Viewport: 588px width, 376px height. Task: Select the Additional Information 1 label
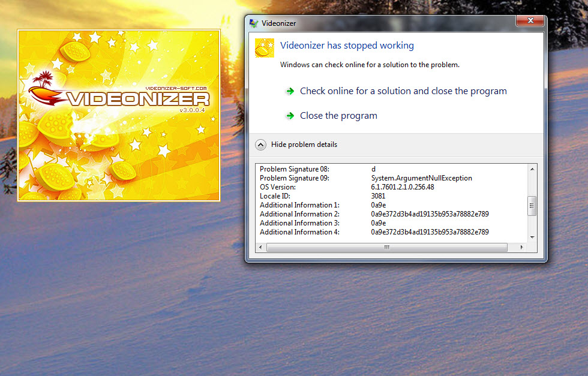pyautogui.click(x=299, y=205)
